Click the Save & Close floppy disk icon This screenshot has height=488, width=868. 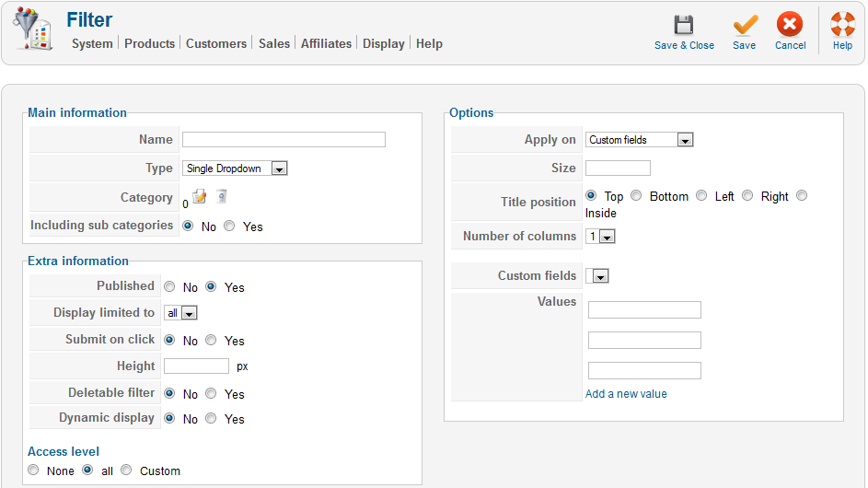(684, 25)
